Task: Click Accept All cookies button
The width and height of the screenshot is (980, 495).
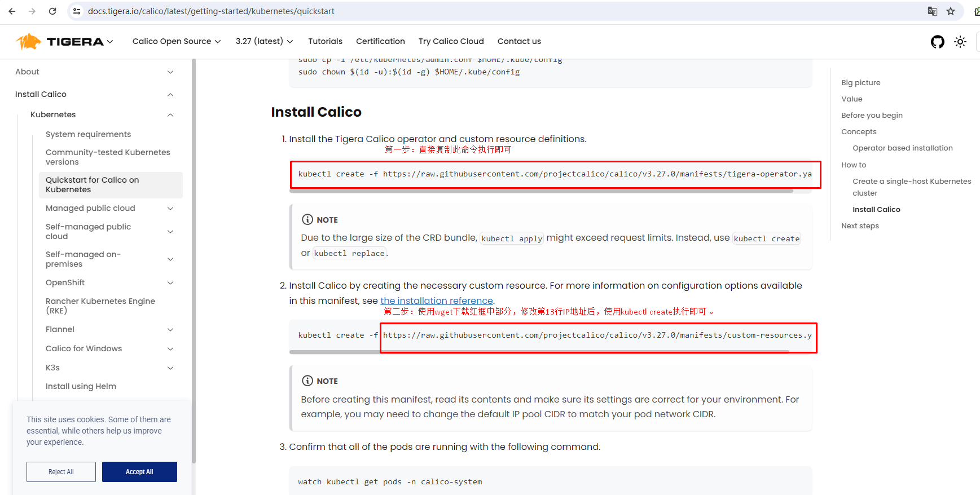Action: (x=139, y=472)
